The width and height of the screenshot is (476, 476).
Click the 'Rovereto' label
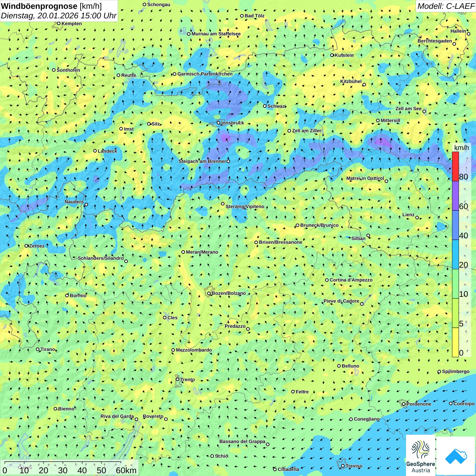[153, 416]
